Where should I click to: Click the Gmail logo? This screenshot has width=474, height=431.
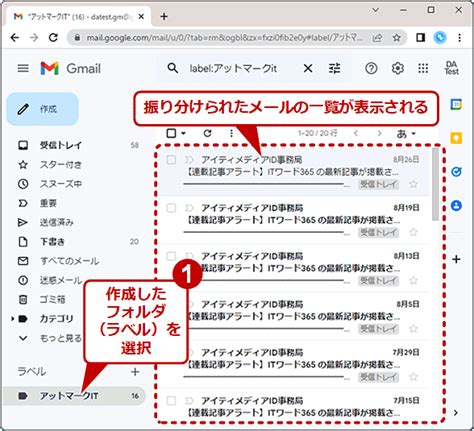click(x=70, y=68)
